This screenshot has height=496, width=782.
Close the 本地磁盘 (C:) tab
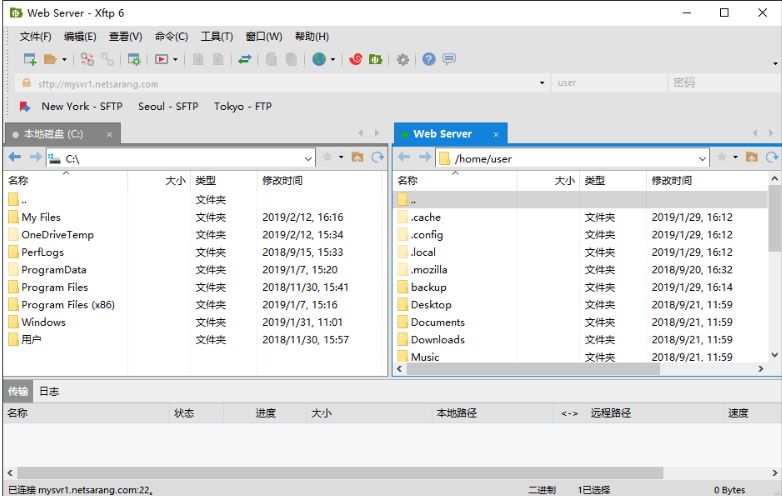tap(109, 135)
